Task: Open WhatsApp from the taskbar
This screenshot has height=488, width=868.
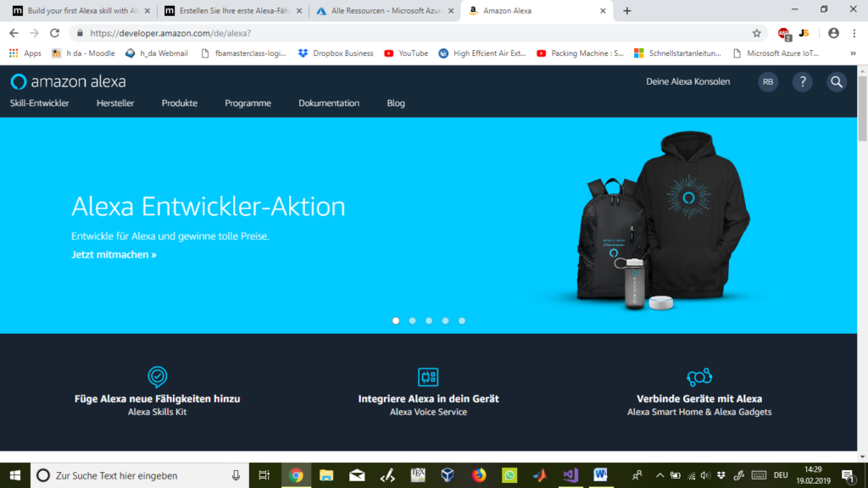Action: click(509, 475)
